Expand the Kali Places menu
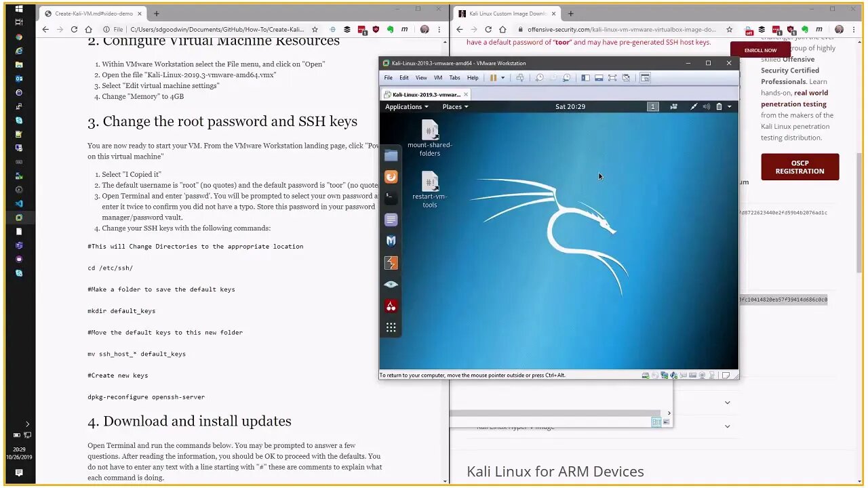Screen dimensions: 868x488 [x=455, y=106]
